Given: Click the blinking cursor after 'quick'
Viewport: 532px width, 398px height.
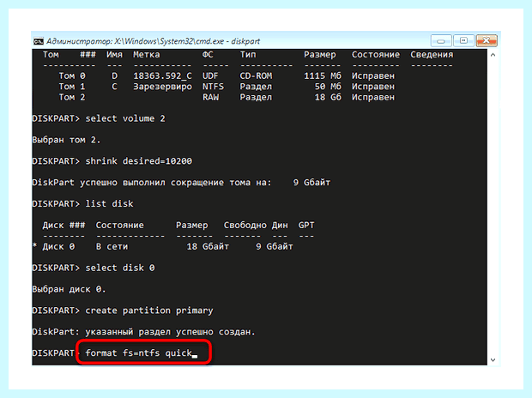Looking at the screenshot, I should tap(195, 356).
